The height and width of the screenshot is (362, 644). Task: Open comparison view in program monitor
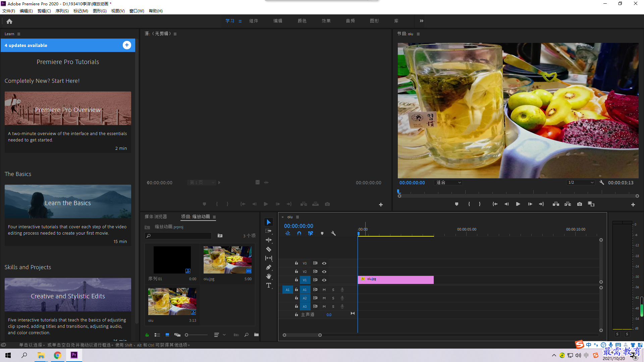[x=591, y=204]
